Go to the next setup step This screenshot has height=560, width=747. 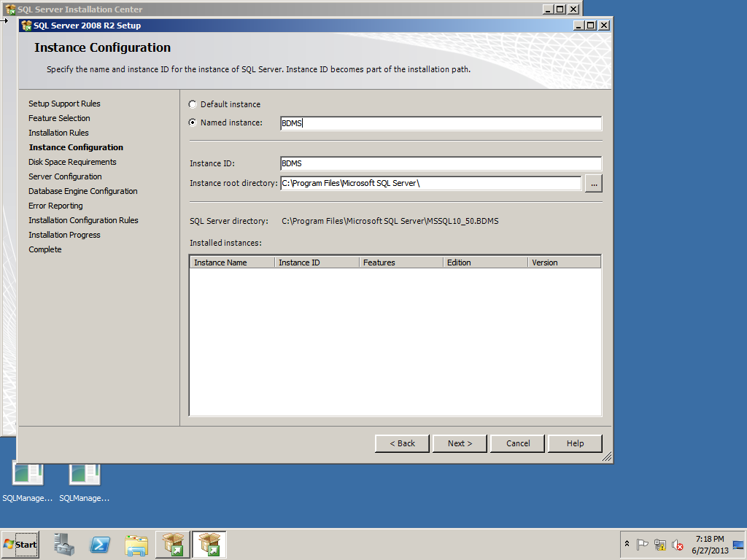click(x=460, y=443)
